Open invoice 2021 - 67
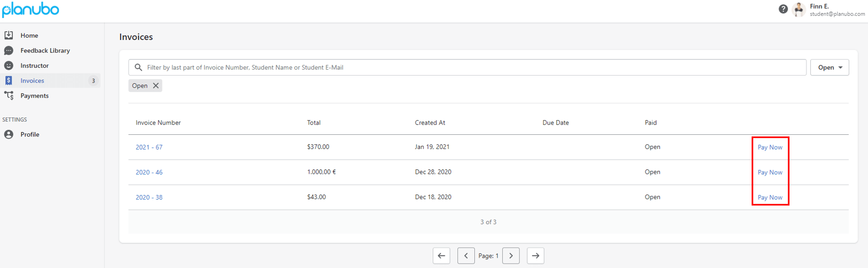The width and height of the screenshot is (868, 268). click(x=149, y=147)
